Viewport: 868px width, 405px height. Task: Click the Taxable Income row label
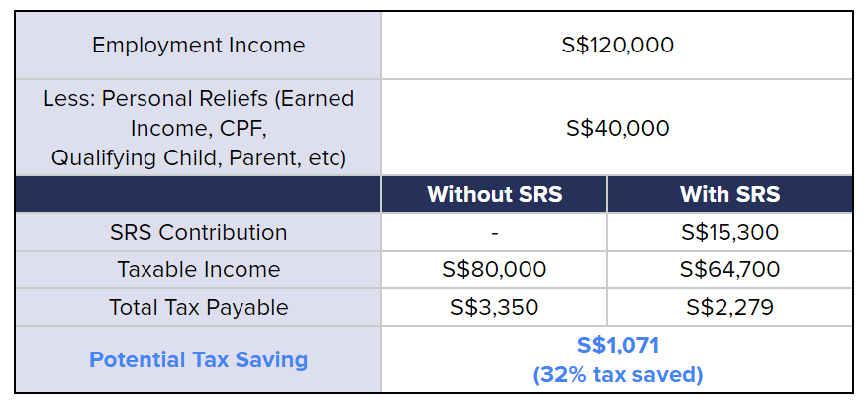point(198,269)
